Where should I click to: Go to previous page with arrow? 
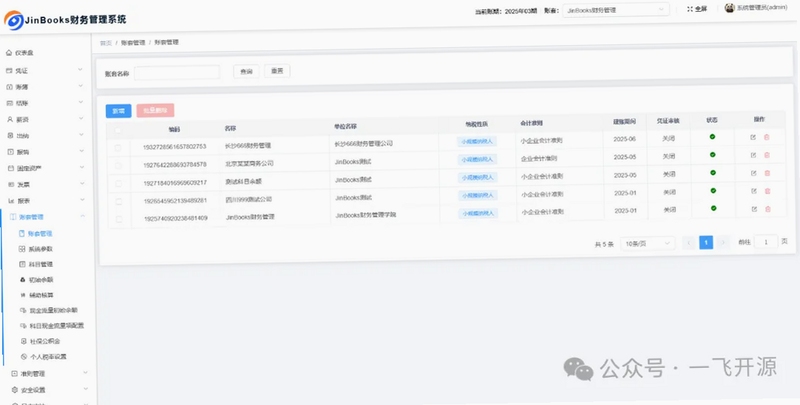tap(689, 243)
